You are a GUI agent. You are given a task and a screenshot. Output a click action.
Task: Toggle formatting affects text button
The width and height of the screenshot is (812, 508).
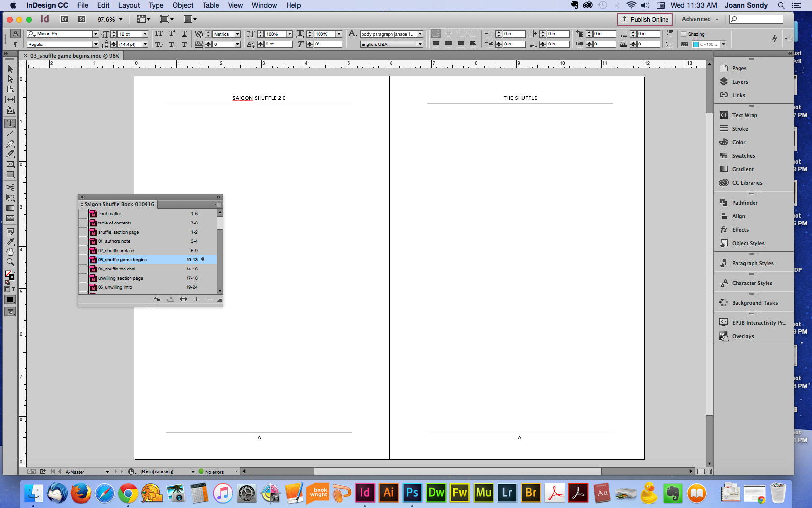(x=14, y=289)
